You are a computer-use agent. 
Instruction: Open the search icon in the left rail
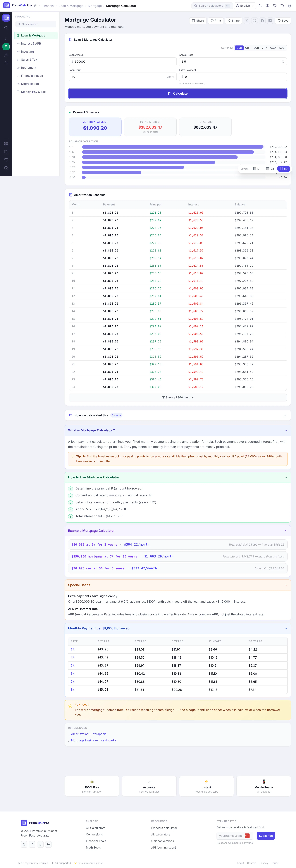tap(6, 28)
